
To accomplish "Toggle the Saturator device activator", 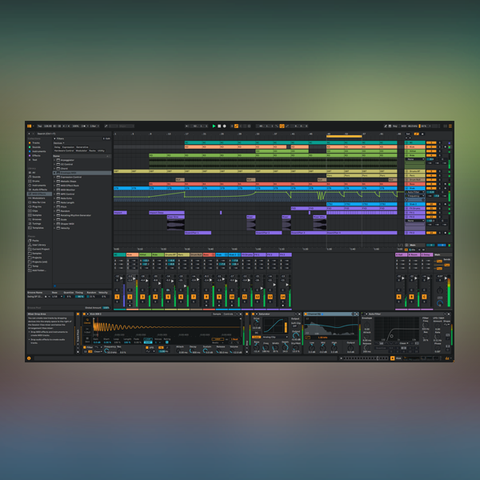I will (253, 314).
